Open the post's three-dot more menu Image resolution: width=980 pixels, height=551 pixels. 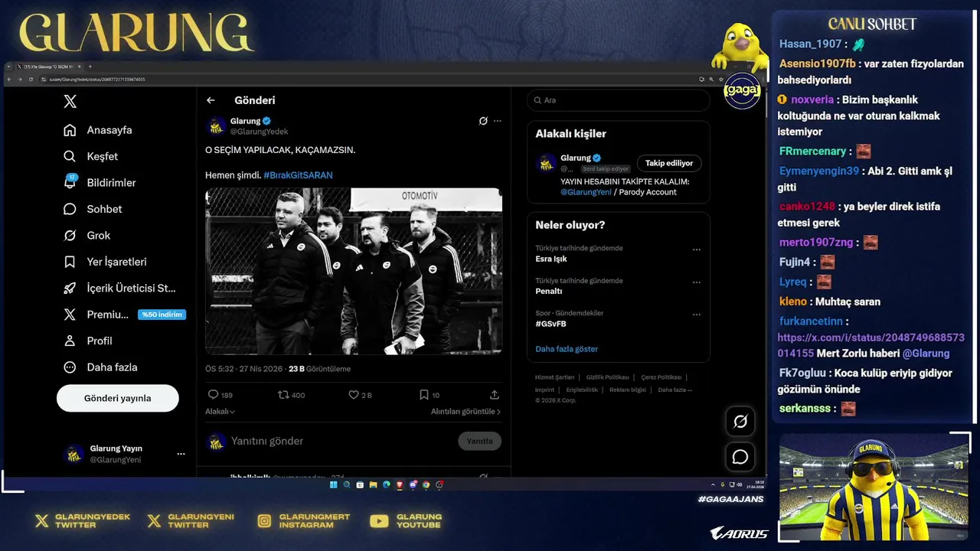click(498, 121)
